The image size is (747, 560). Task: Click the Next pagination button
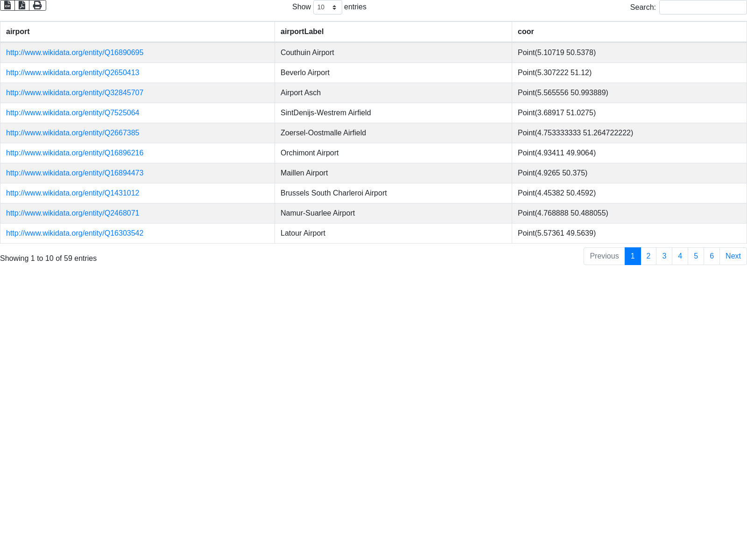click(x=733, y=256)
